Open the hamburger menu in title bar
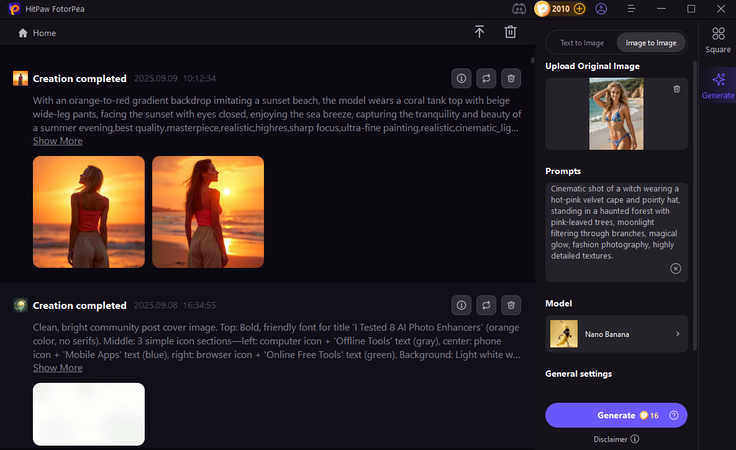 (x=630, y=9)
